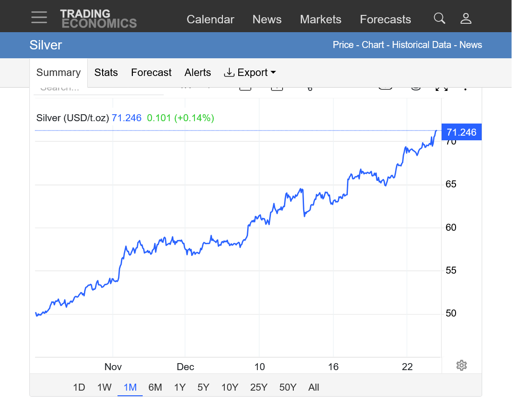This screenshot has width=512, height=420.
Task: Set chart range to 1D
Action: [79, 387]
